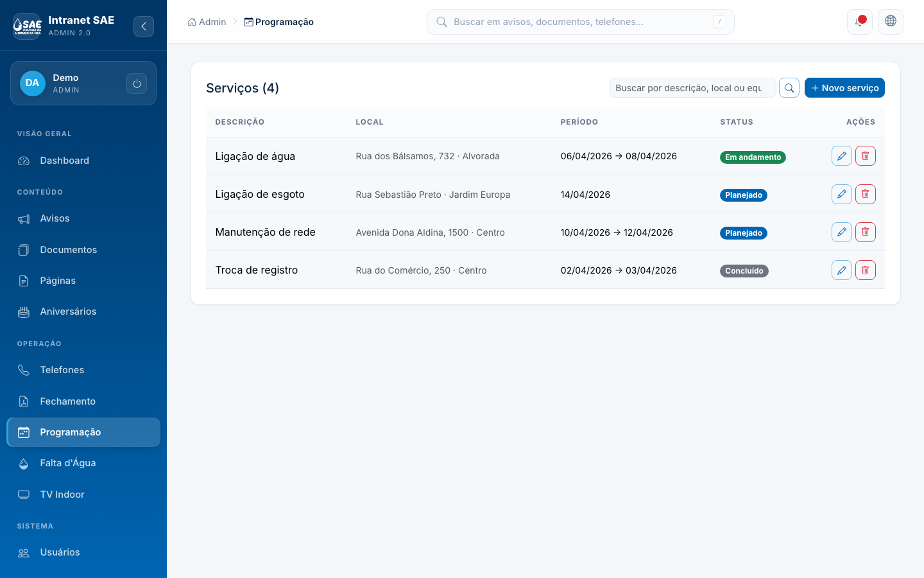Edit the Ligação de esgoto service

point(842,194)
